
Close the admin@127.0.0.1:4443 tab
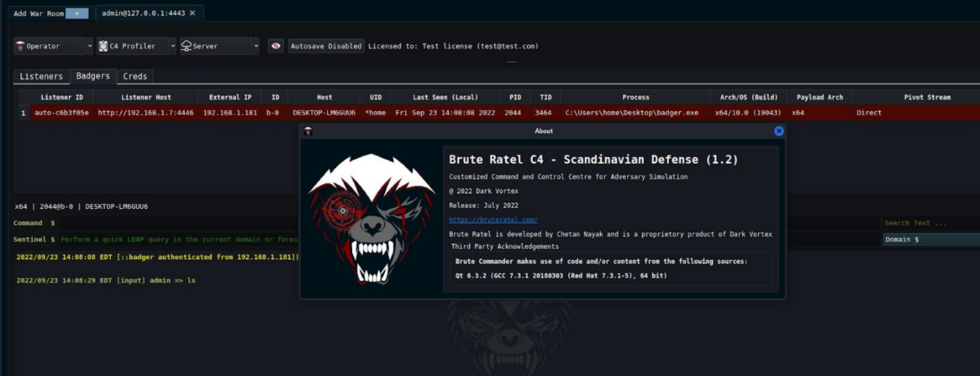pos(192,13)
